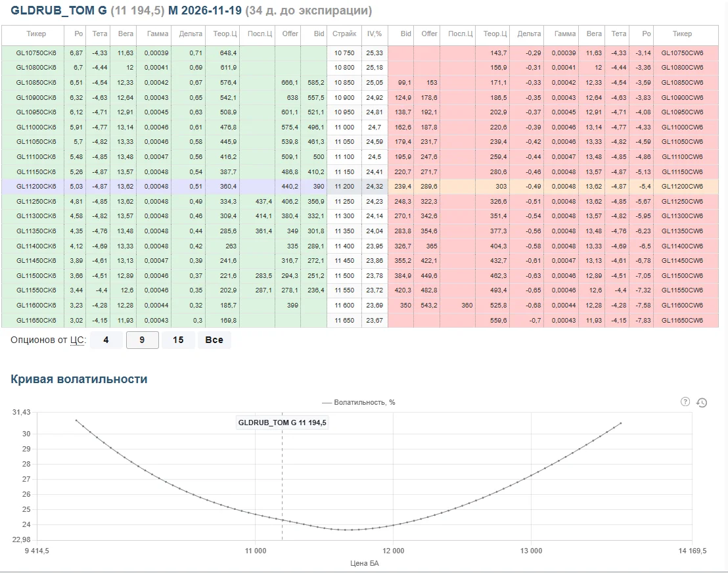Select put ticker GL11200CW6
728x573 pixels.
[x=682, y=186]
